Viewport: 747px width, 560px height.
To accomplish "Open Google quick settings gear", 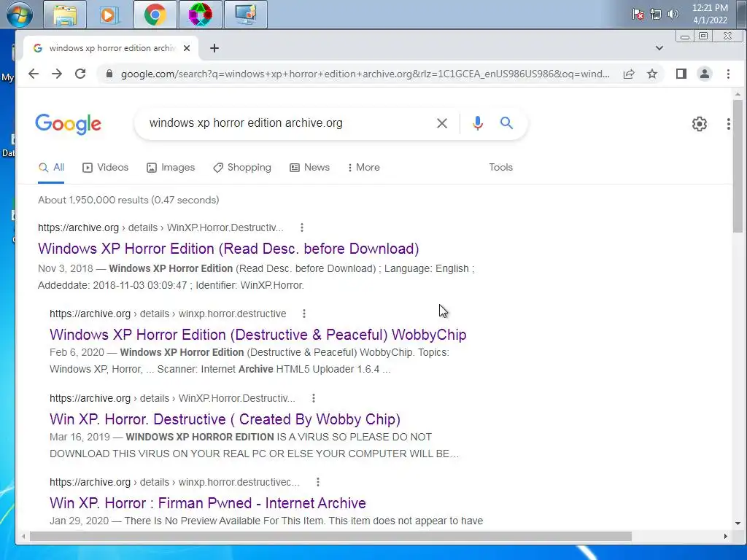I will pyautogui.click(x=700, y=124).
